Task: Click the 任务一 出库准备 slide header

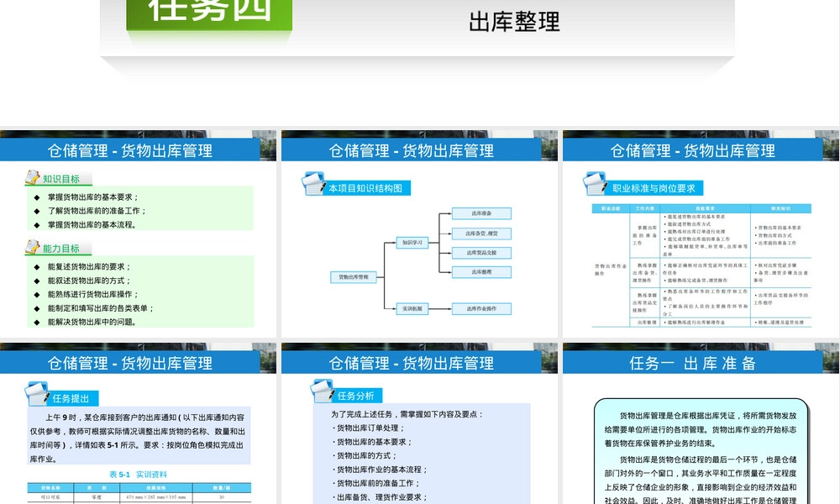Action: coord(693,363)
